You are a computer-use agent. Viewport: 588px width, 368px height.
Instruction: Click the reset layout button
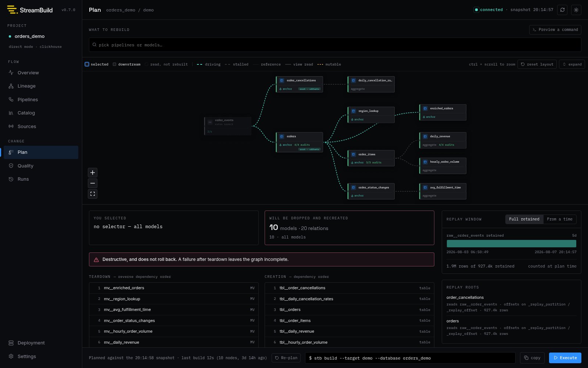click(x=537, y=64)
